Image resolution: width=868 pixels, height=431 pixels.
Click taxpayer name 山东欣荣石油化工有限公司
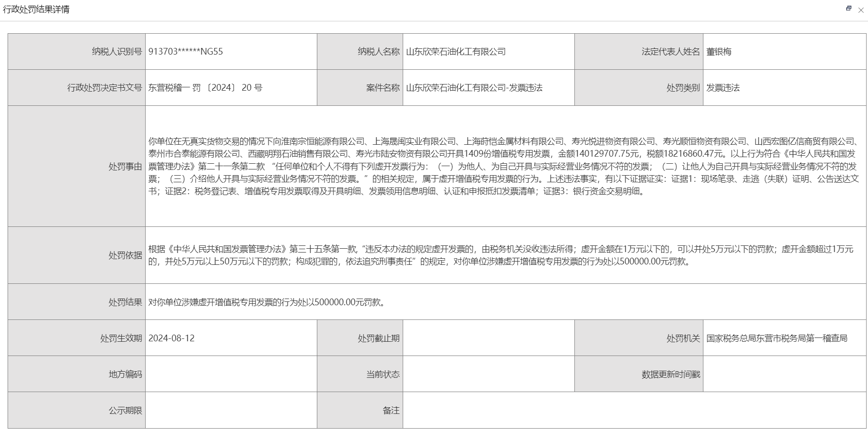coord(456,52)
